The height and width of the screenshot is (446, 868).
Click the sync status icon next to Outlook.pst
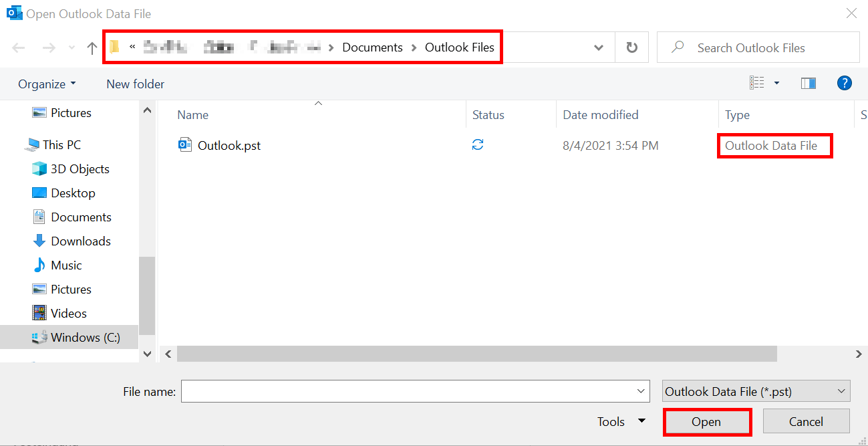pos(477,144)
